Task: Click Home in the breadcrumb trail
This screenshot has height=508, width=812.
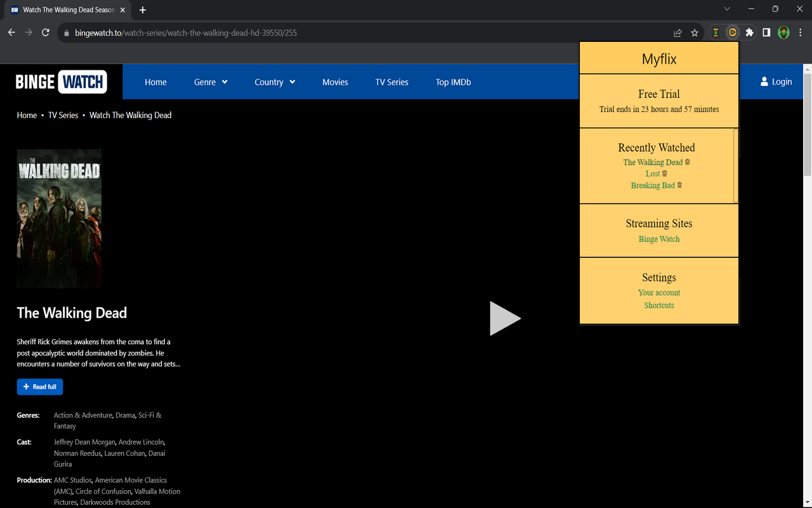Action: point(27,115)
